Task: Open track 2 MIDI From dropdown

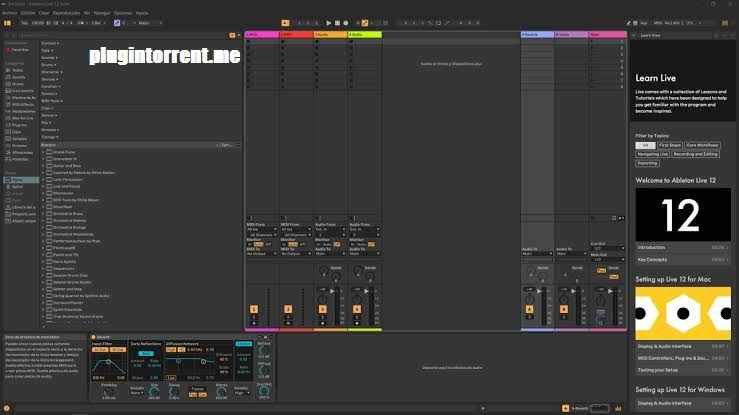Action: [x=296, y=229]
